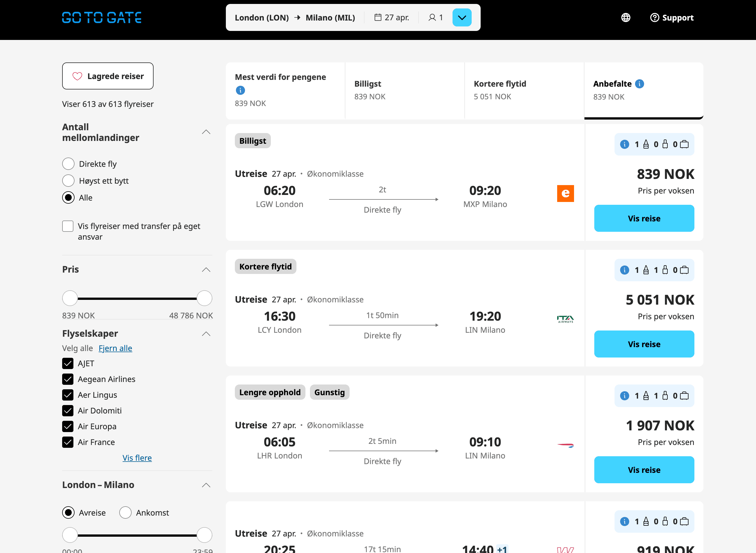
Task: Click the Go To Gate logo
Action: 102,17
